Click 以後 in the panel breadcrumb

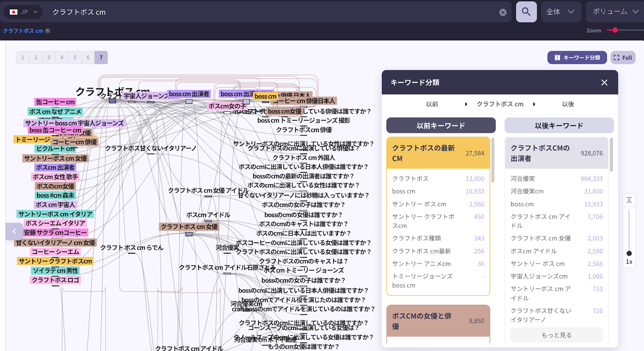[568, 104]
